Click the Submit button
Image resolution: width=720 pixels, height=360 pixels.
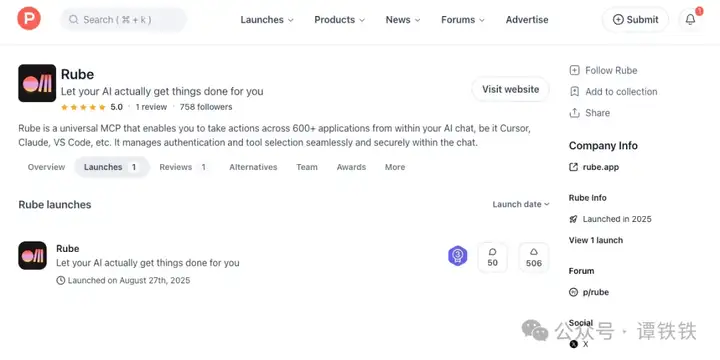point(636,20)
